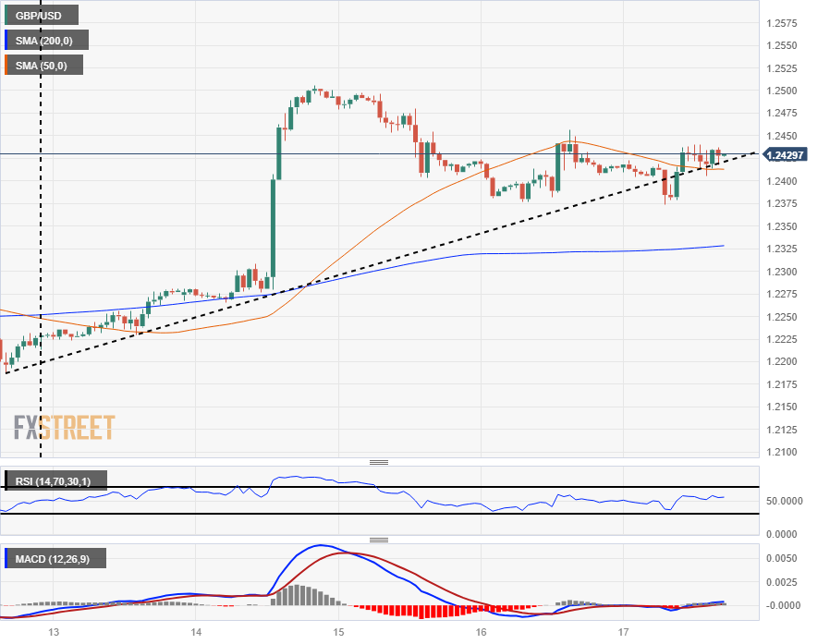Screen dimensions: 830x644
Task: Click the 1.2500 price axis label
Action: [x=782, y=91]
